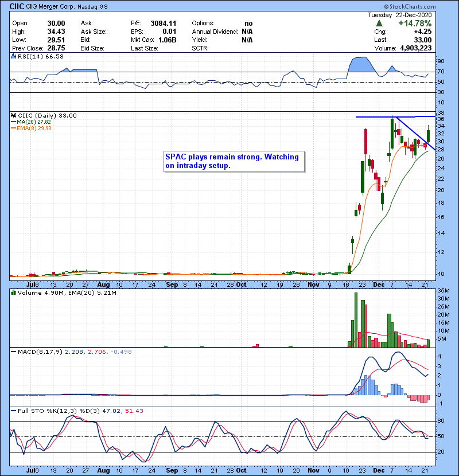Click the P/E value 3084.11
Viewport: 459px width, 476px height.
tap(164, 24)
